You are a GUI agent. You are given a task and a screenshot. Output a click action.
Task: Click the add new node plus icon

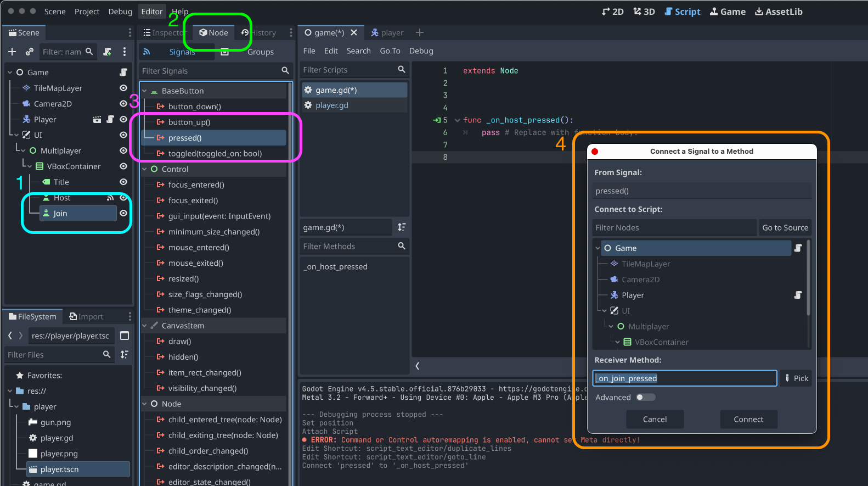point(12,52)
